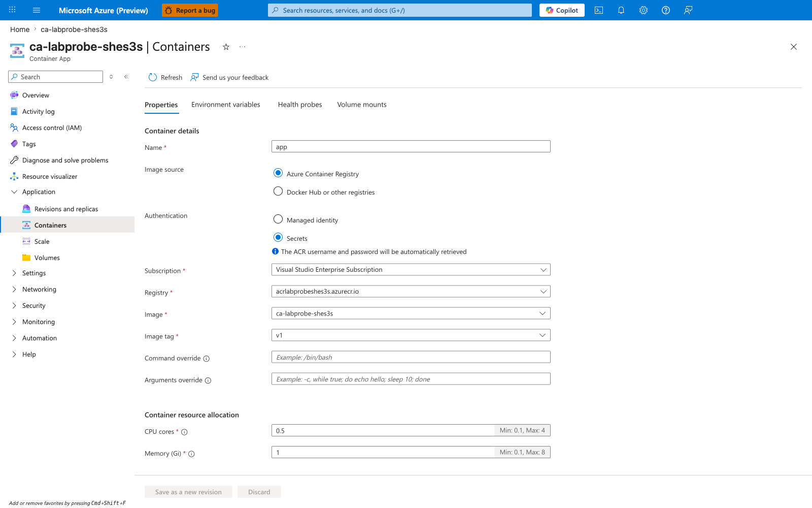Image resolution: width=812 pixels, height=508 pixels.
Task: Open portal settings gear
Action: pyautogui.click(x=644, y=10)
